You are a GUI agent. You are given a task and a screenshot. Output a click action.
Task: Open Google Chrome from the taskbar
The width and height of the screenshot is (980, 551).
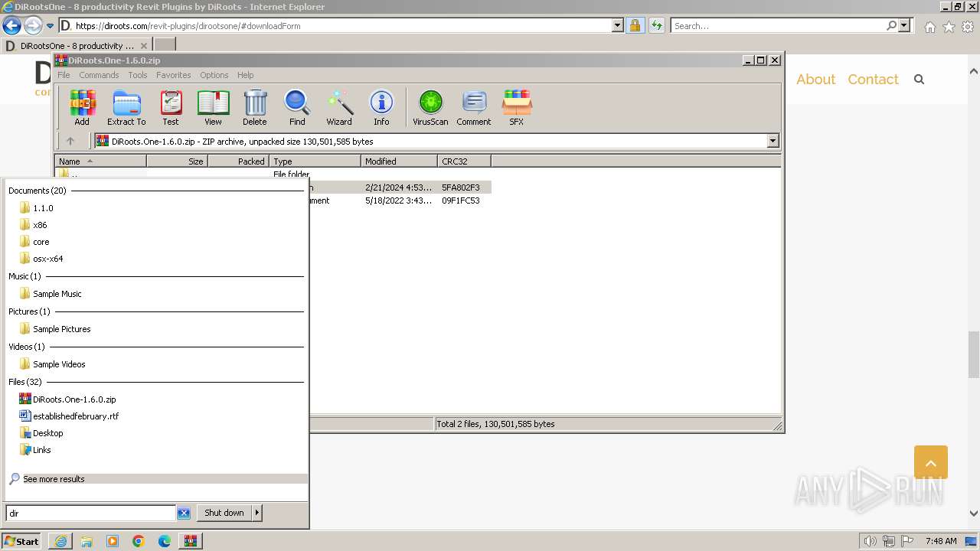(x=139, y=541)
